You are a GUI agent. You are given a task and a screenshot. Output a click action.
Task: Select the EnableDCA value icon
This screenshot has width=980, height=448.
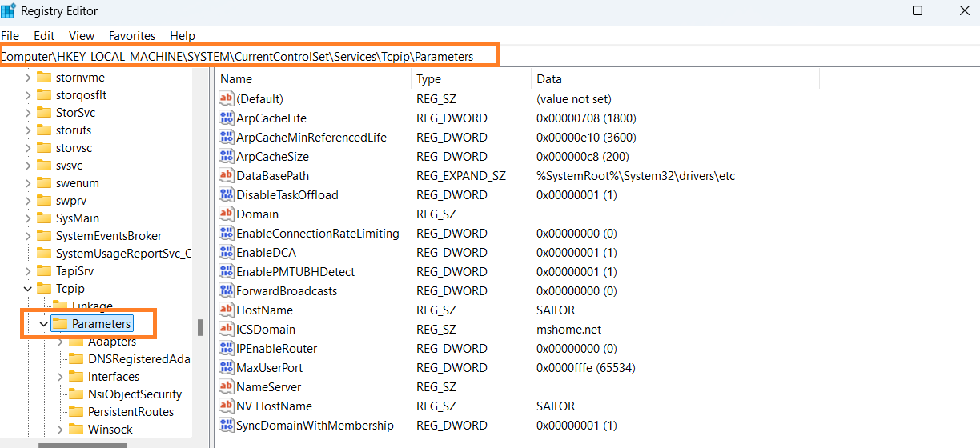[227, 253]
